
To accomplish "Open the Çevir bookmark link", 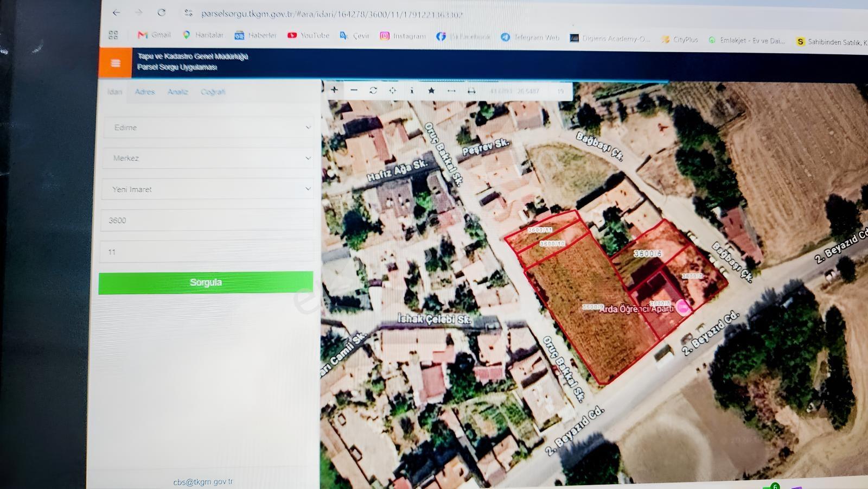I will [354, 36].
